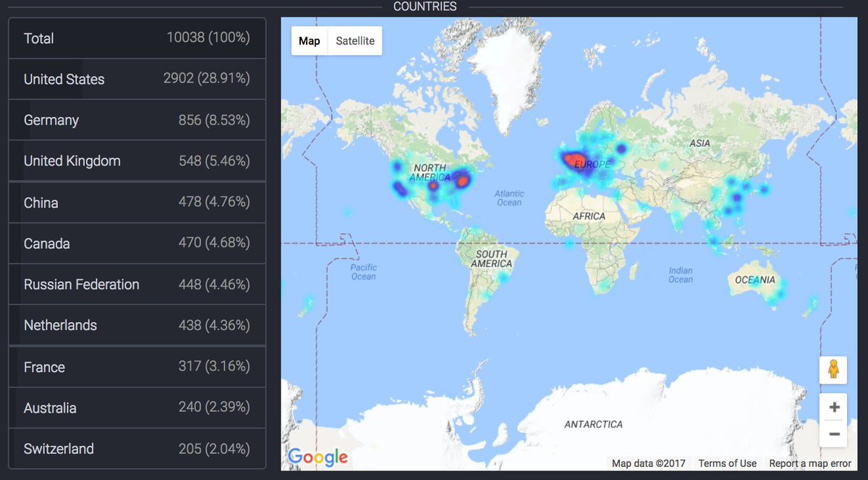Click the Google logo on the map
868x480 pixels.
coord(318,457)
